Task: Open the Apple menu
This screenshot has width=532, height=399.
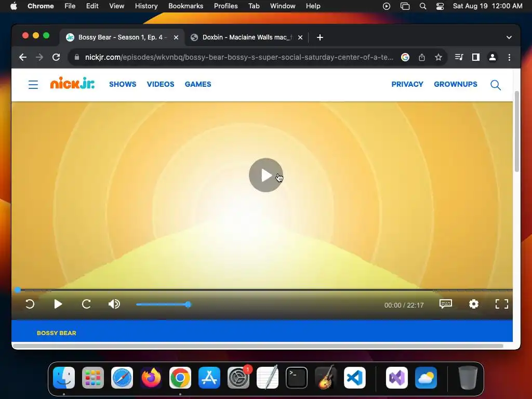Action: point(14,6)
